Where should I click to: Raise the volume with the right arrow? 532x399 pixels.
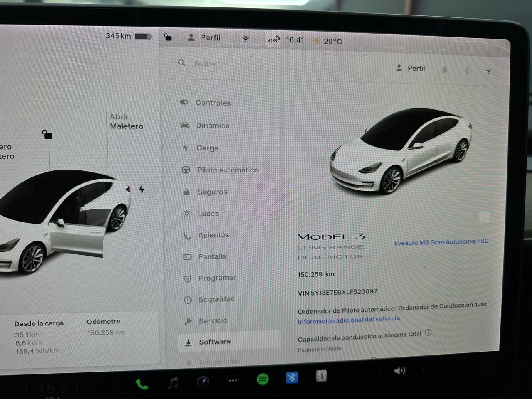pyautogui.click(x=423, y=369)
